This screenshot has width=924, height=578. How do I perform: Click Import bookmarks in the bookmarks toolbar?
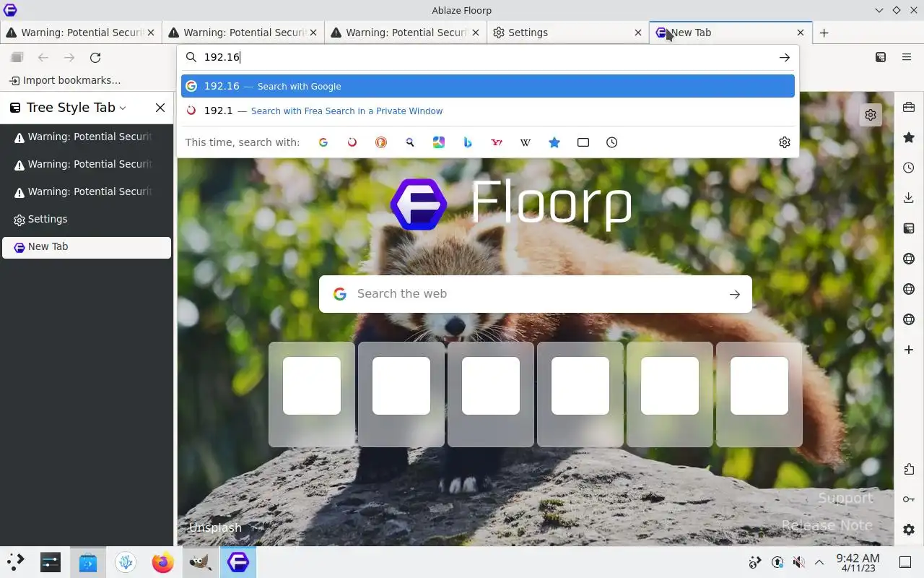click(x=65, y=80)
